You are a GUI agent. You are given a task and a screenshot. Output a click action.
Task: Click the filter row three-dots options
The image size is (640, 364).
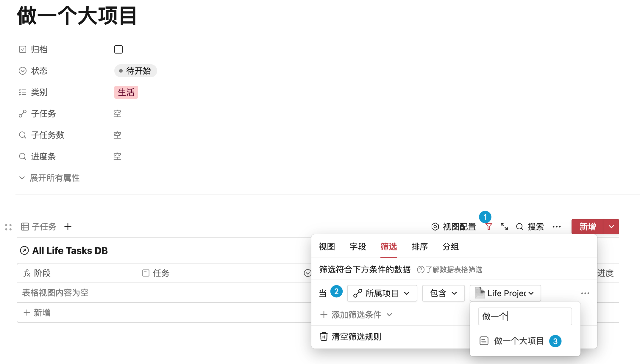pyautogui.click(x=585, y=293)
